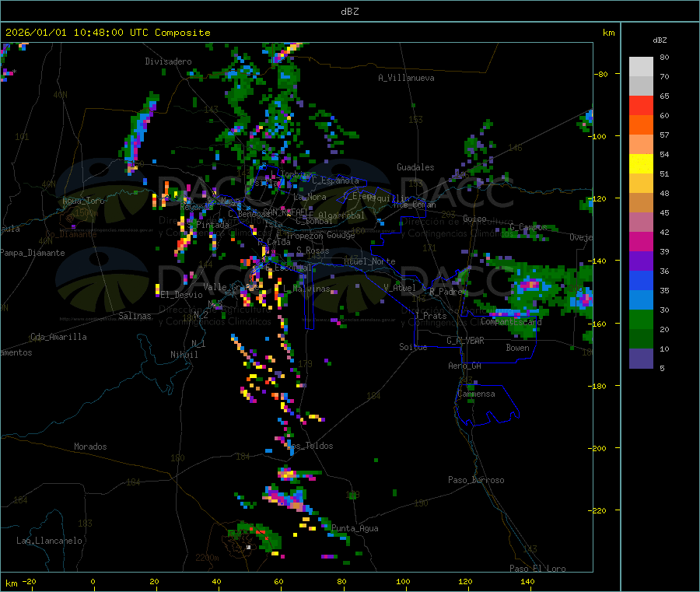Viewport: 700px width, 592px height.
Task: Click the '45' value in color legend
Action: click(x=664, y=212)
